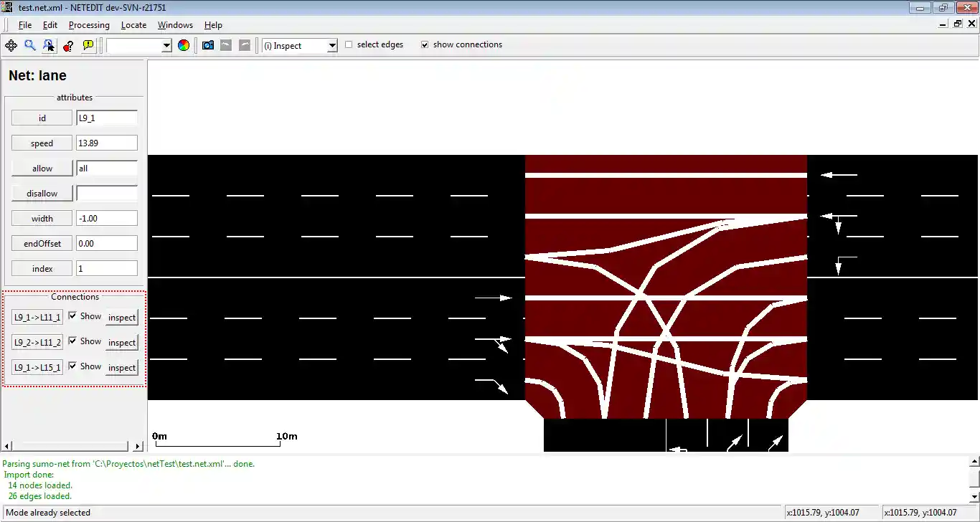Open the Processing menu
Image resolution: width=980 pixels, height=522 pixels.
pos(89,25)
